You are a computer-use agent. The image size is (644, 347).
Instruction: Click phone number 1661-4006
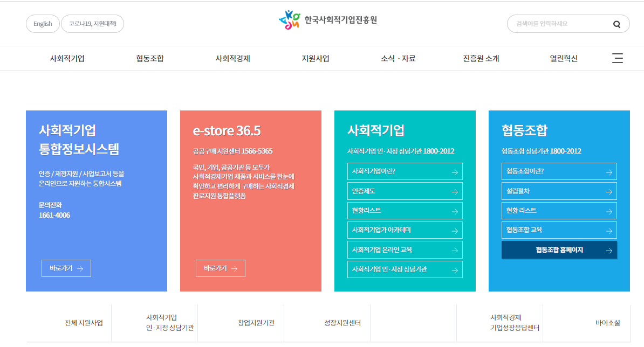(54, 216)
